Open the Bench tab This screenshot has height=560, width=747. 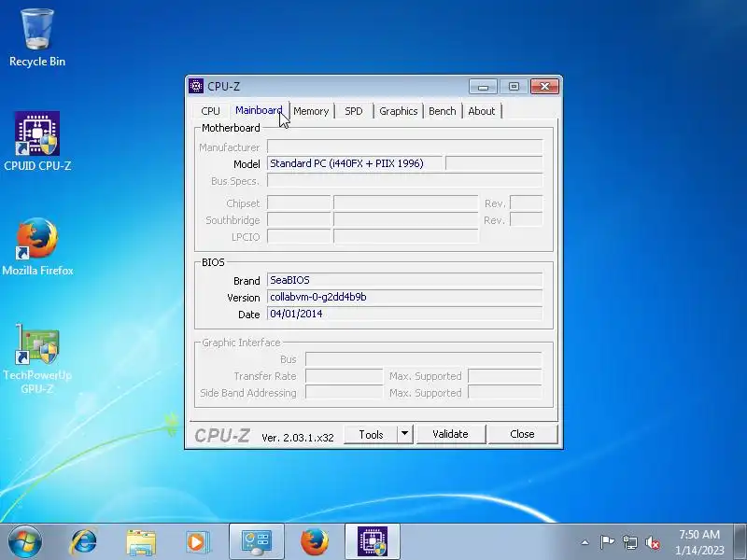click(x=442, y=111)
